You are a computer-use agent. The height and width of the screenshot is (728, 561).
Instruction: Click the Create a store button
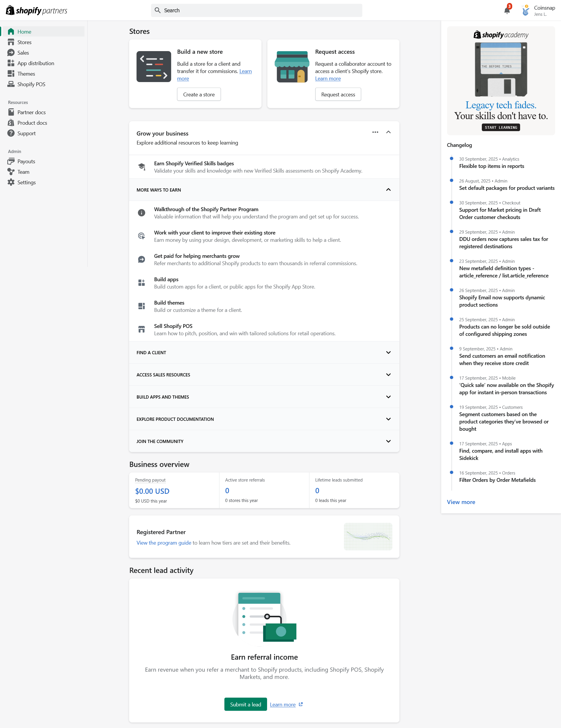(199, 94)
